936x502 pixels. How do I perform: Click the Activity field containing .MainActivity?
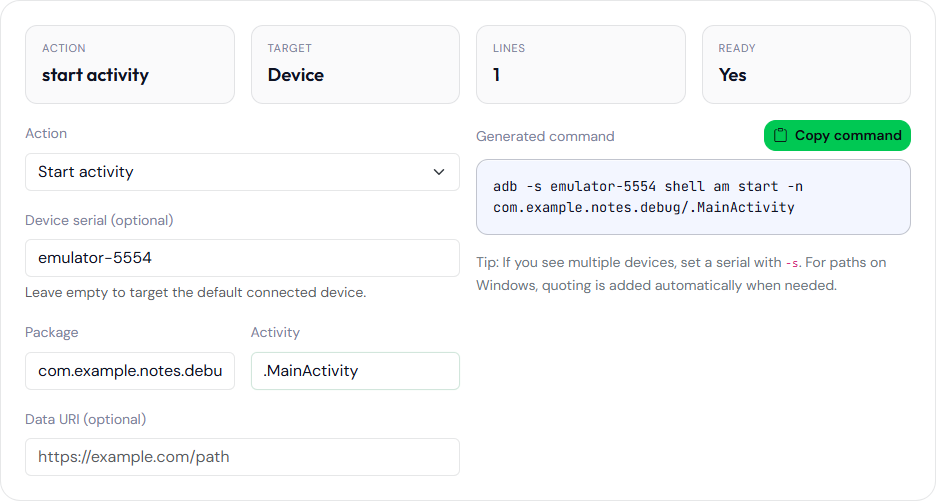click(x=355, y=371)
